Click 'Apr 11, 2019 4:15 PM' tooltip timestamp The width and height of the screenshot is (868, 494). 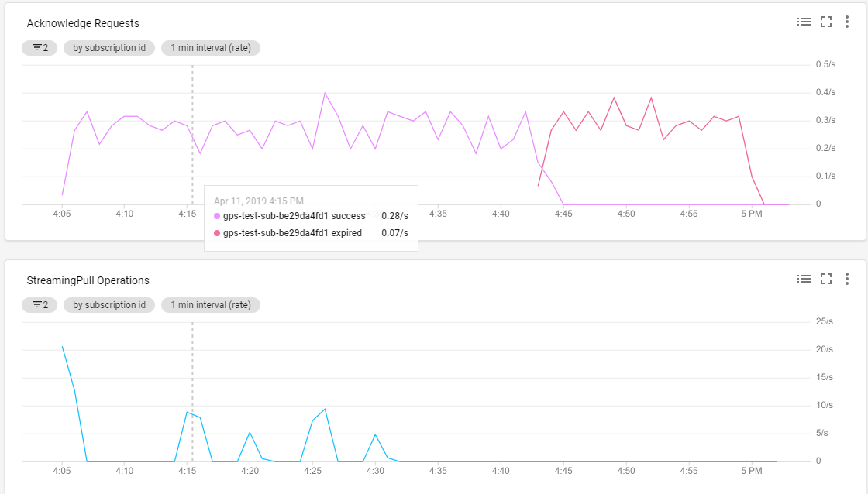click(x=259, y=201)
